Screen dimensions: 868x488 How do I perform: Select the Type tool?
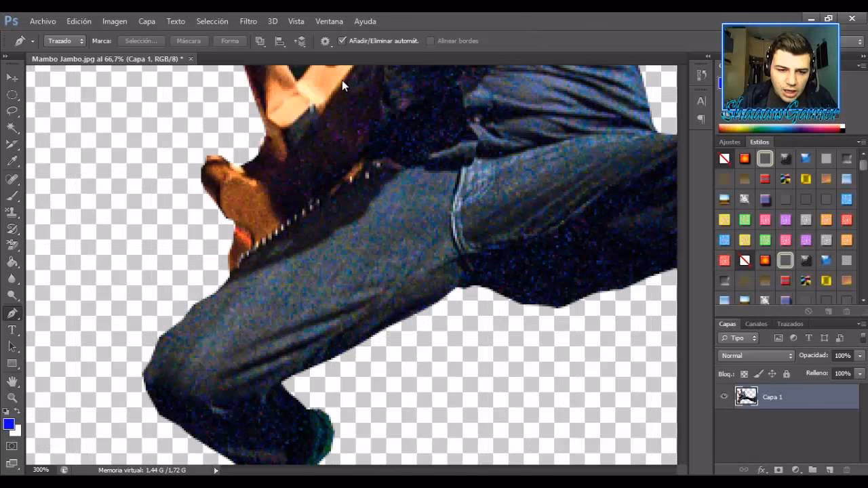(12, 330)
